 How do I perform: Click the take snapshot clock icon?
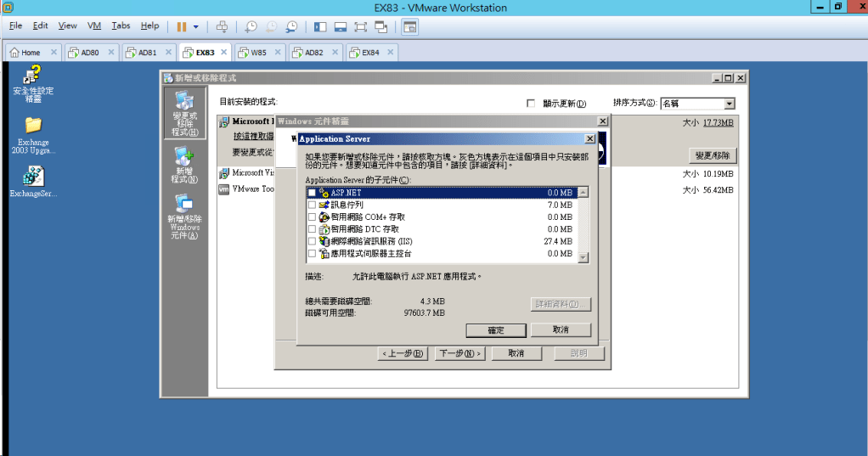click(x=251, y=26)
